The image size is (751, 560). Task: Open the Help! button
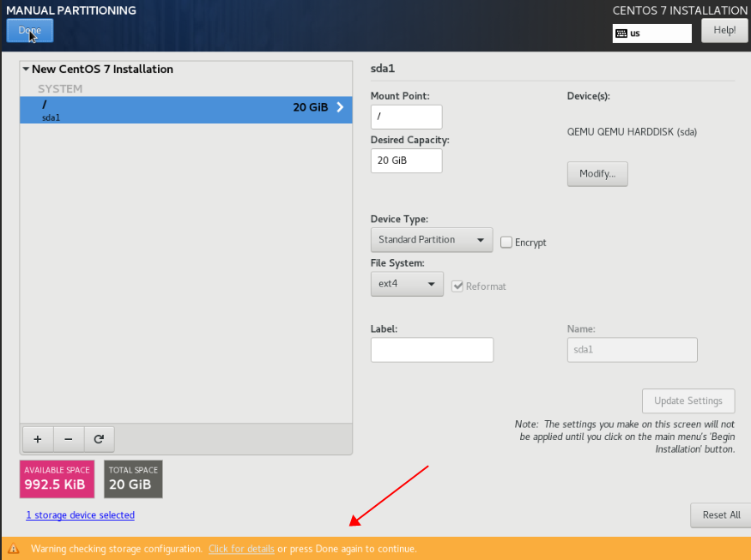(724, 30)
